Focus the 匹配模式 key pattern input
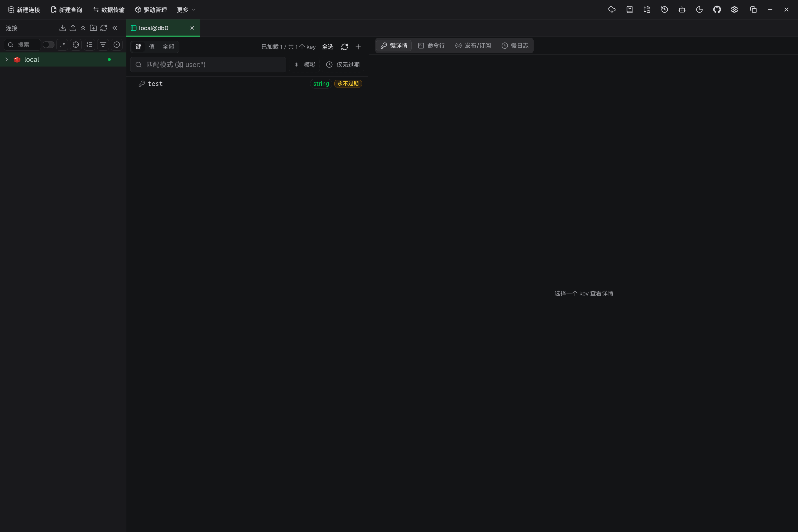Screen dimensions: 798x532 pyautogui.click(x=208, y=64)
